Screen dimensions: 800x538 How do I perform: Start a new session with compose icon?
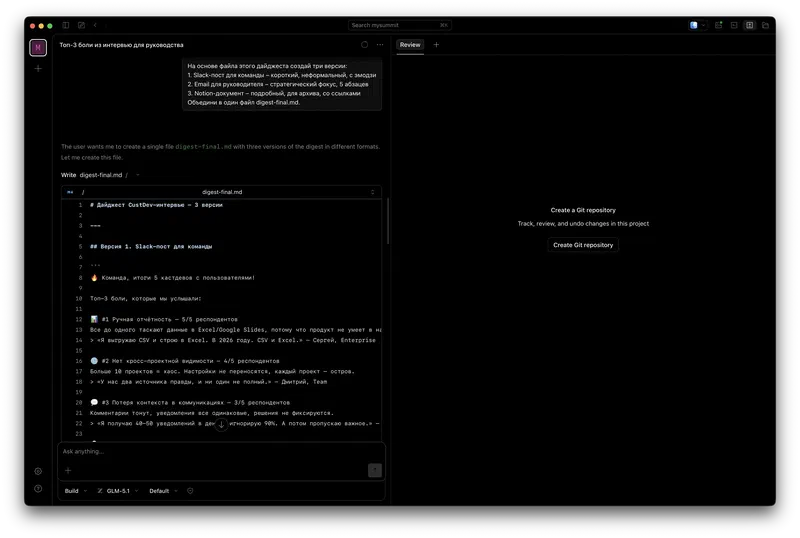81,25
